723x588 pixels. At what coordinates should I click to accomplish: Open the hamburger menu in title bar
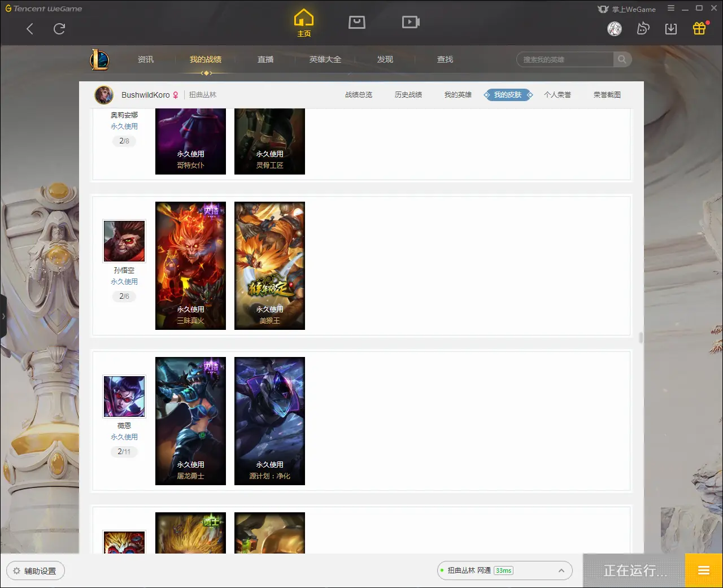coord(671,8)
